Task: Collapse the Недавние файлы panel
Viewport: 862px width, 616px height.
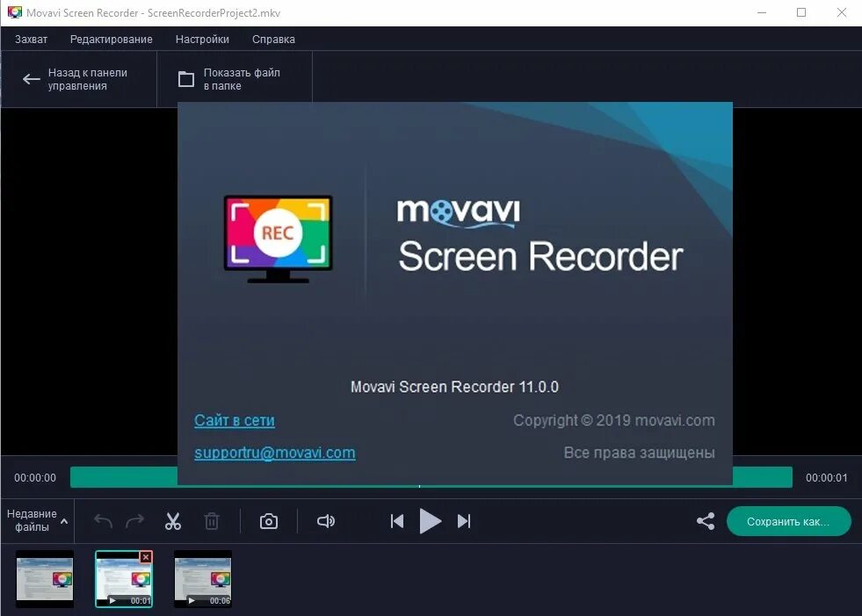Action: (x=38, y=520)
